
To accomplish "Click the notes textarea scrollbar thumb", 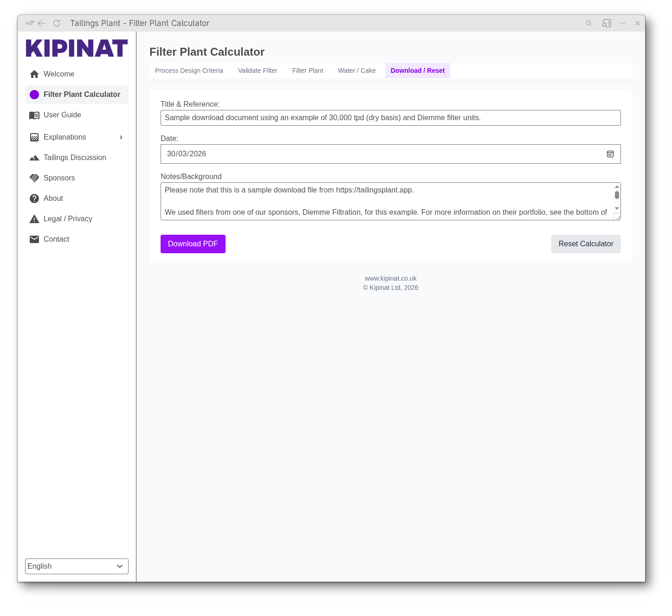I will click(617, 195).
